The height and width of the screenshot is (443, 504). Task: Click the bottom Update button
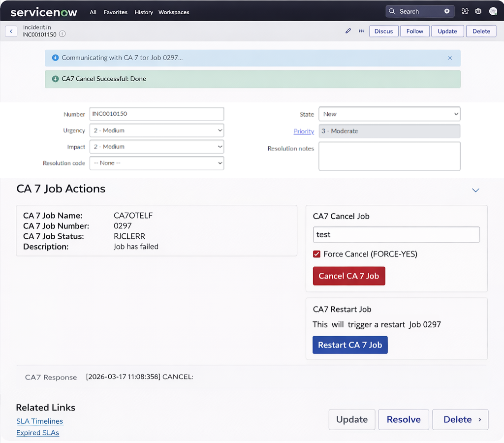click(x=352, y=419)
